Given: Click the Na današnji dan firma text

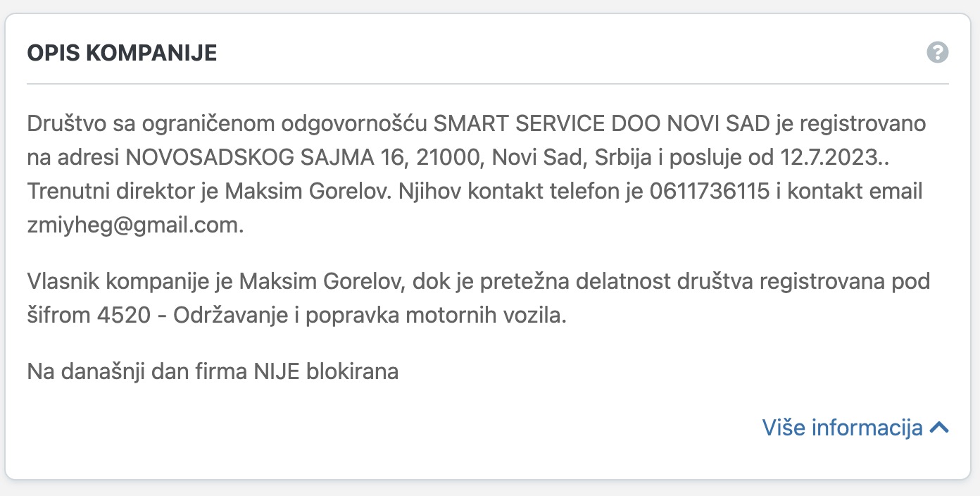Looking at the screenshot, I should pyautogui.click(x=137, y=371).
